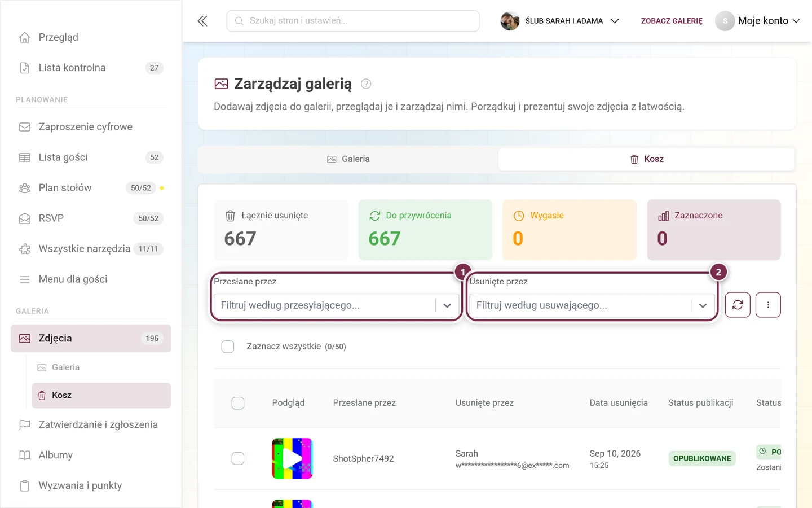Click the refresh icon button beside filters
Viewport: 812px width, 508px height.
pyautogui.click(x=738, y=305)
